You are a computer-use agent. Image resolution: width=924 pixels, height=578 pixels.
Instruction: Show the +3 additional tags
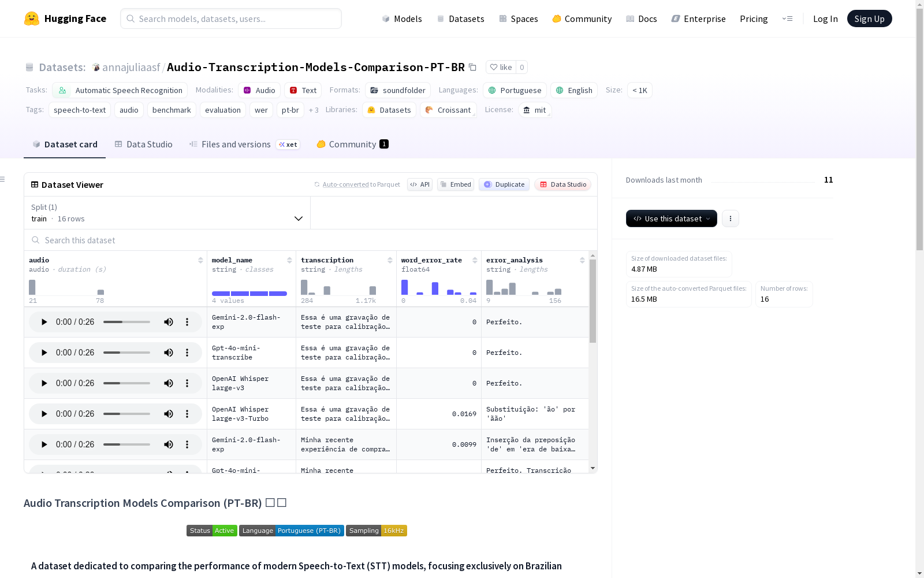pos(314,110)
